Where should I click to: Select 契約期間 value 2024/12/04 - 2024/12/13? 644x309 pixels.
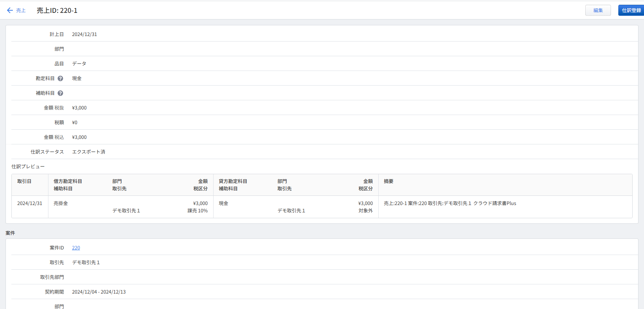pyautogui.click(x=99, y=292)
